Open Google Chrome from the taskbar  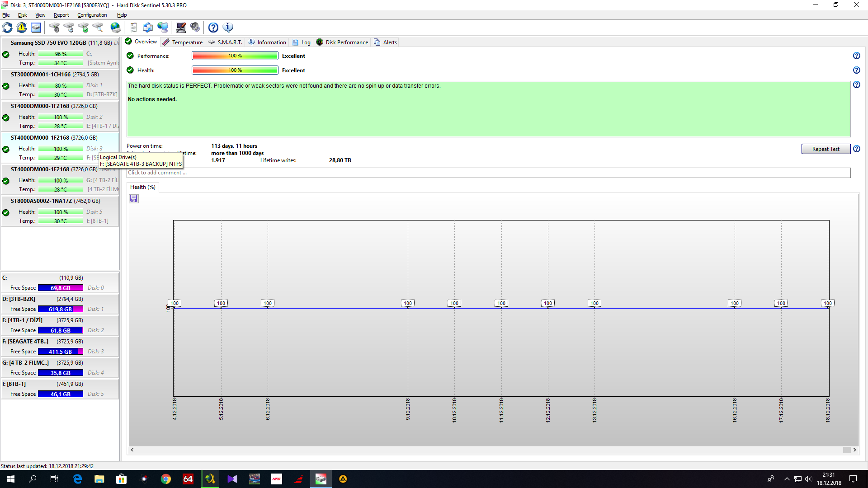166,479
